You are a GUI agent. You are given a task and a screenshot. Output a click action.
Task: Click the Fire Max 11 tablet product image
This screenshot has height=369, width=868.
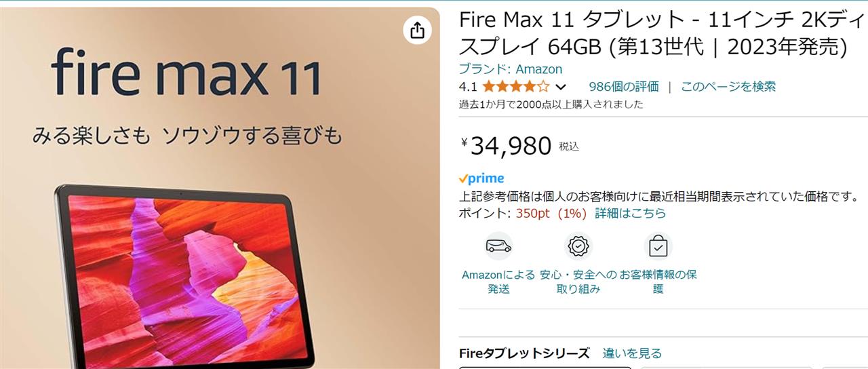(220, 188)
